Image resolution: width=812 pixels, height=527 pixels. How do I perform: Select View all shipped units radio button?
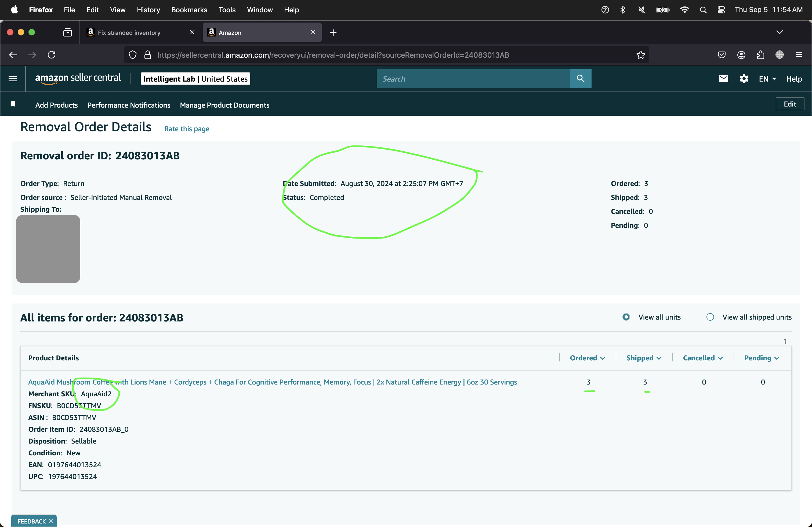pyautogui.click(x=710, y=317)
